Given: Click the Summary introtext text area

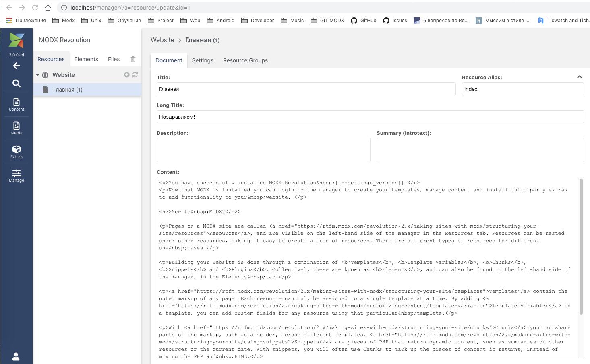Looking at the screenshot, I should [480, 150].
